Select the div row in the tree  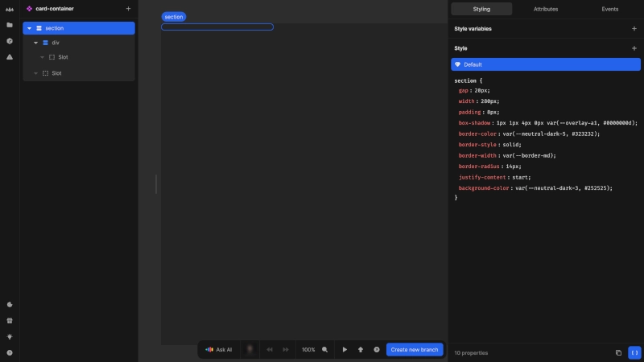pyautogui.click(x=79, y=43)
